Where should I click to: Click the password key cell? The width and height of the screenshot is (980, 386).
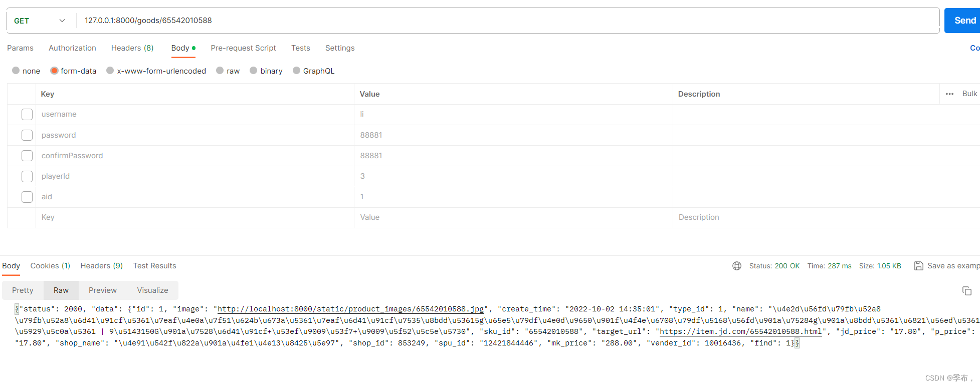click(x=194, y=135)
